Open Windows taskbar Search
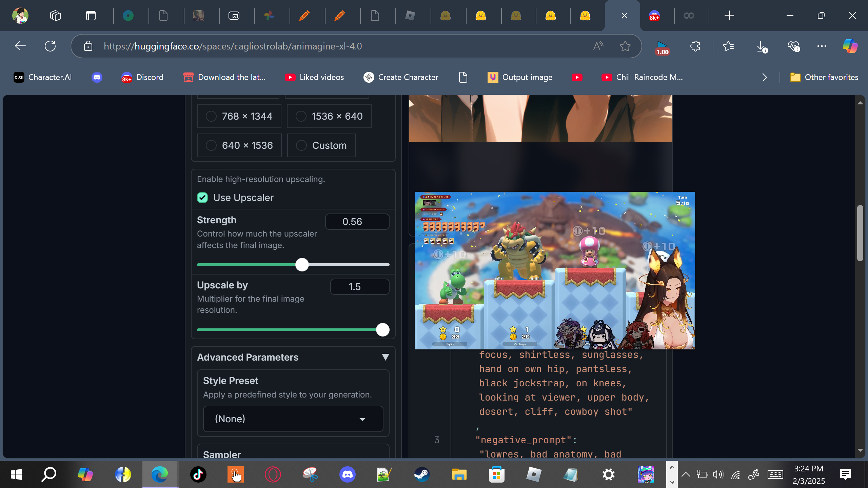This screenshot has height=488, width=868. [x=49, y=474]
